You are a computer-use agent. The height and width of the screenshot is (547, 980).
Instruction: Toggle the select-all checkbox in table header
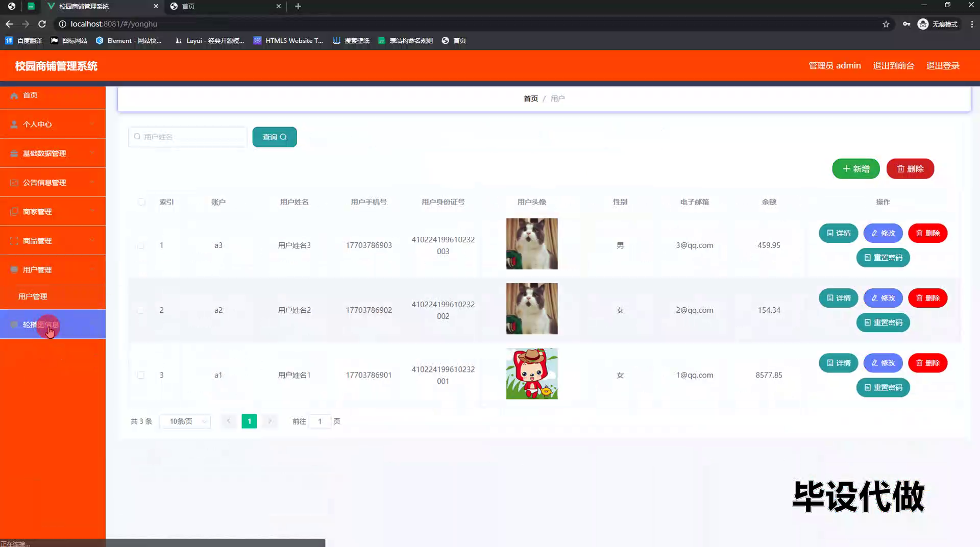141,202
